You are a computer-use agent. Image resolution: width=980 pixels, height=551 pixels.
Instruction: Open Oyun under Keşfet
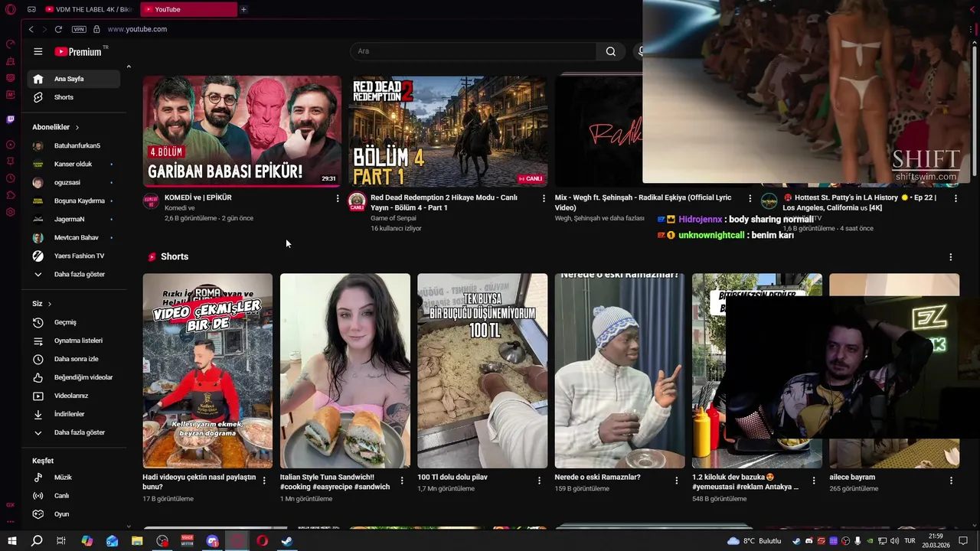click(x=73, y=514)
